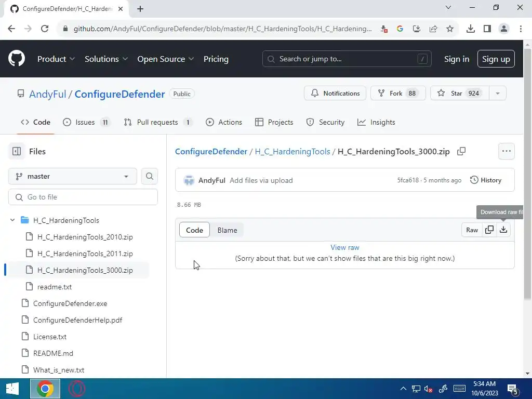The width and height of the screenshot is (532, 399).
Task: Open the Windows Start menu
Action: (12, 389)
